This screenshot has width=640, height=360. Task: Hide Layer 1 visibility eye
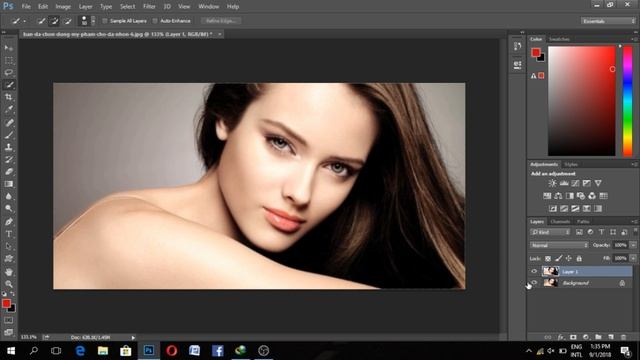click(534, 271)
